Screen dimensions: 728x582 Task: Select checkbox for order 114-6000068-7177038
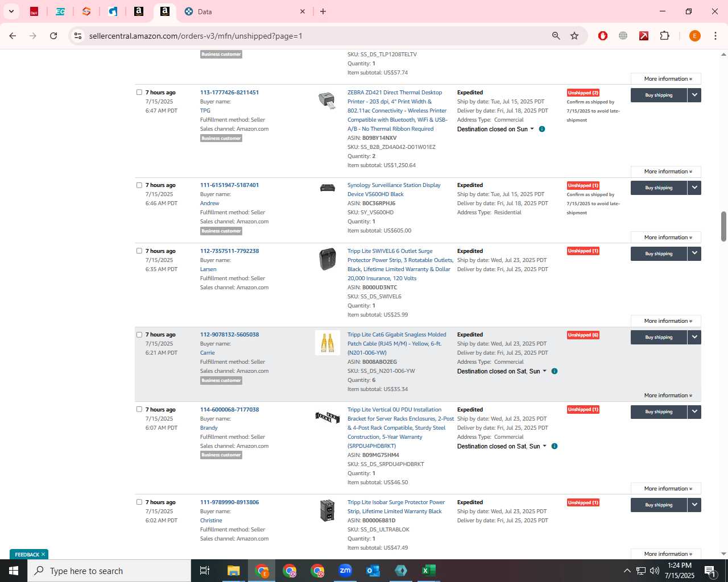click(139, 409)
